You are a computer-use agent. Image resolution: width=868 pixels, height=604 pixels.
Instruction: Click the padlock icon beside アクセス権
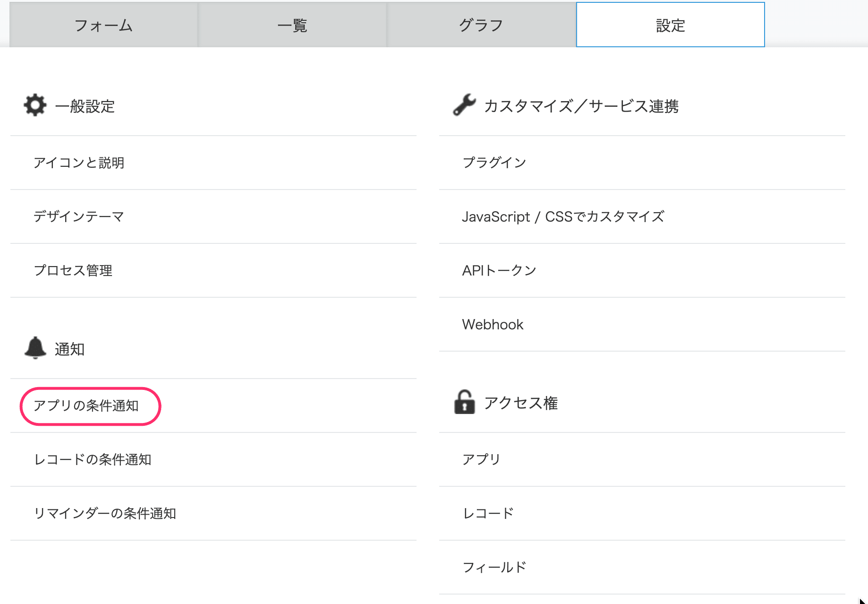464,402
